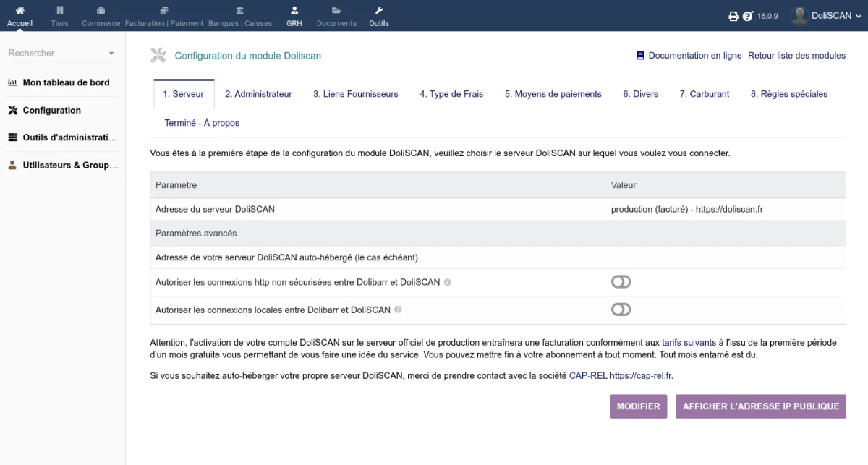Switch to 4. Type de Frais tab
The width and height of the screenshot is (868, 465).
click(451, 94)
